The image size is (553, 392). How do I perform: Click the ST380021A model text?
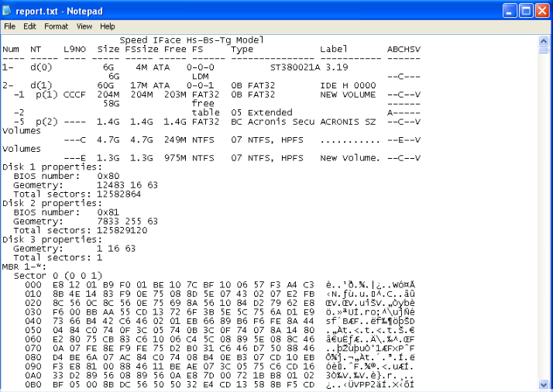[x=295, y=67]
